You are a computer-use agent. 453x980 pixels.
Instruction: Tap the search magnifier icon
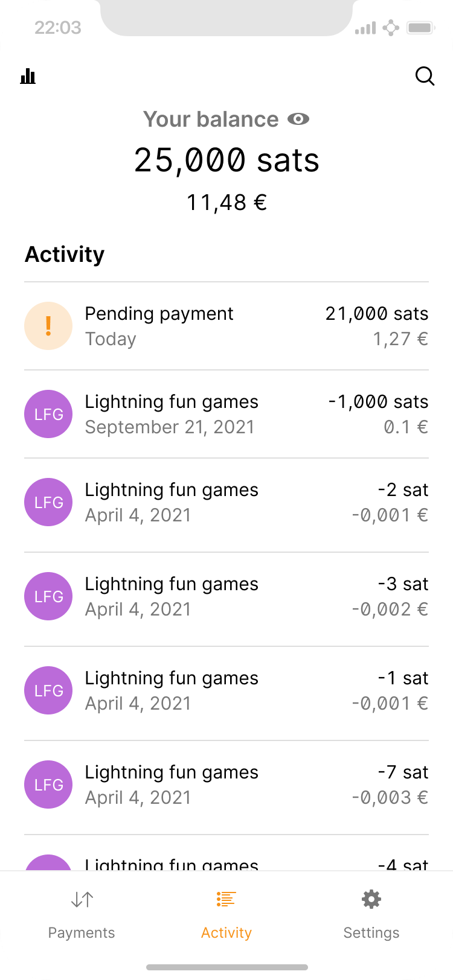[x=425, y=76]
